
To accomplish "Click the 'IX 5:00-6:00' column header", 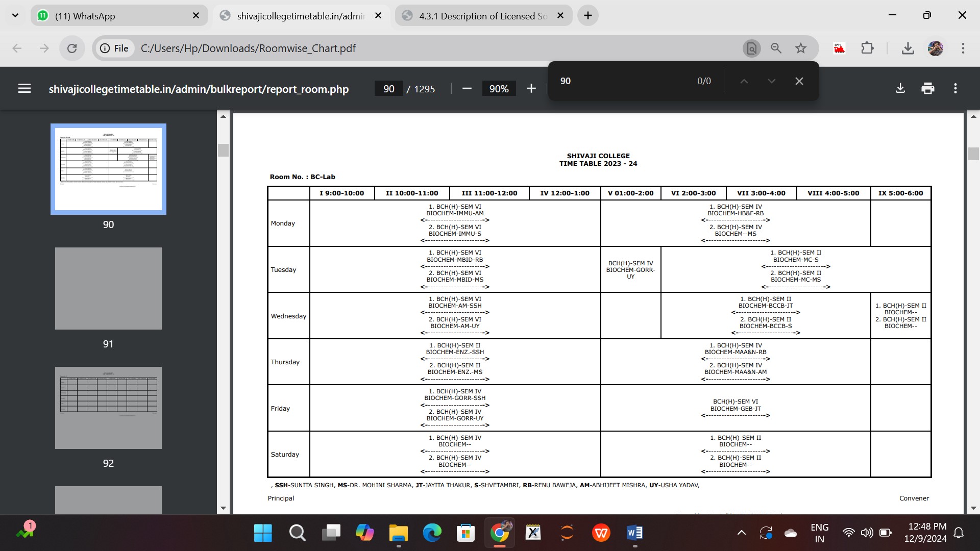I will coord(900,193).
